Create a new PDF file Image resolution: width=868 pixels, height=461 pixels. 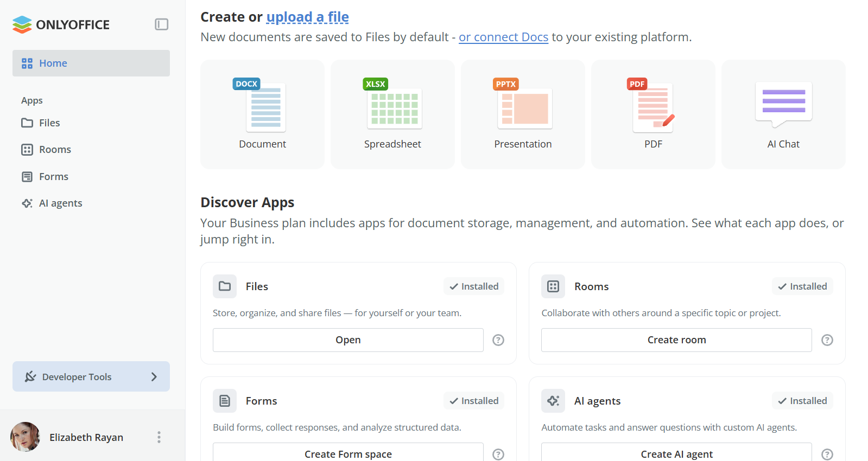653,114
